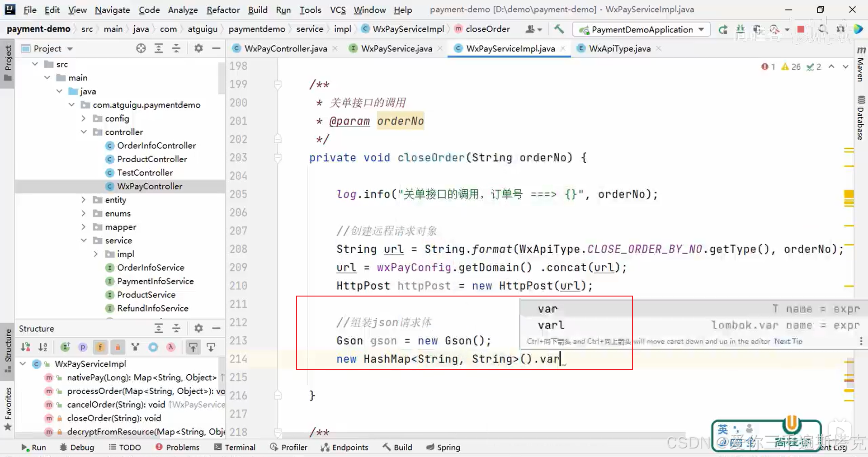The height and width of the screenshot is (457, 868).
Task: Click Collapse all icon in Project panel
Action: coord(176,48)
